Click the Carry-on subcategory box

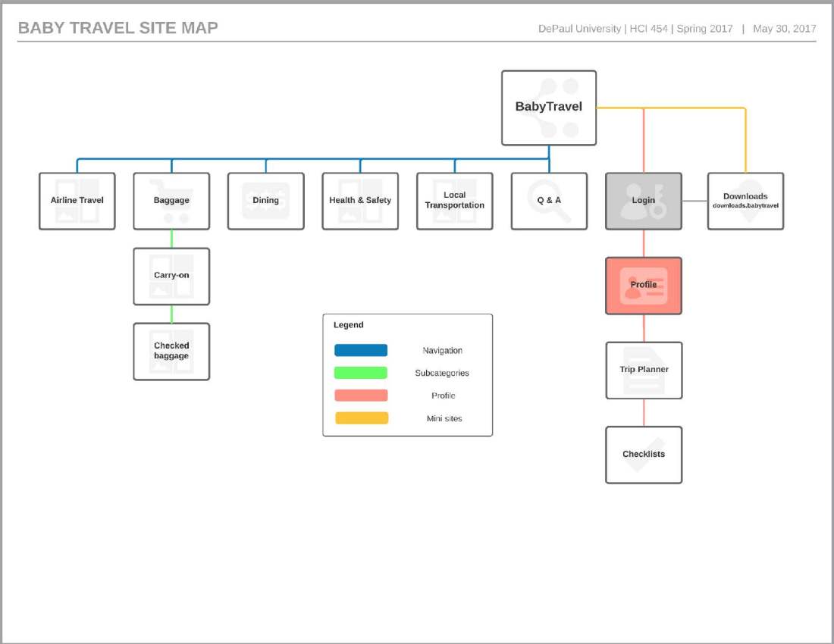tap(171, 276)
